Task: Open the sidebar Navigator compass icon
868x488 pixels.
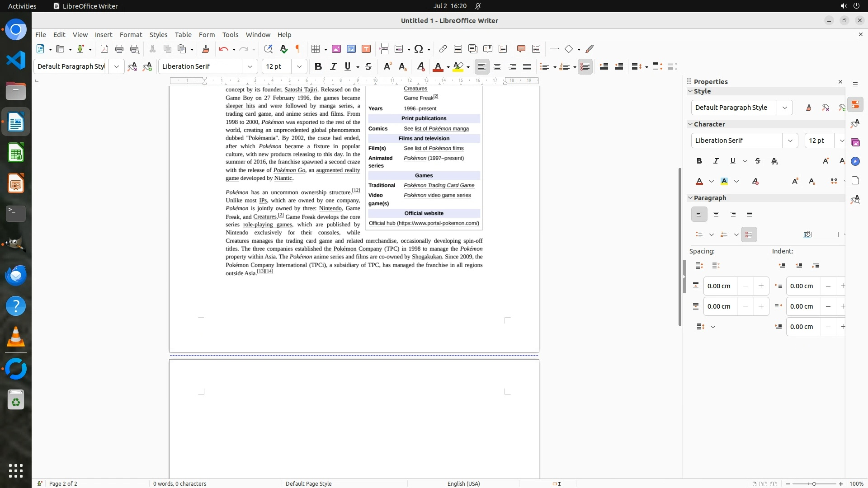Action: pos(855,162)
